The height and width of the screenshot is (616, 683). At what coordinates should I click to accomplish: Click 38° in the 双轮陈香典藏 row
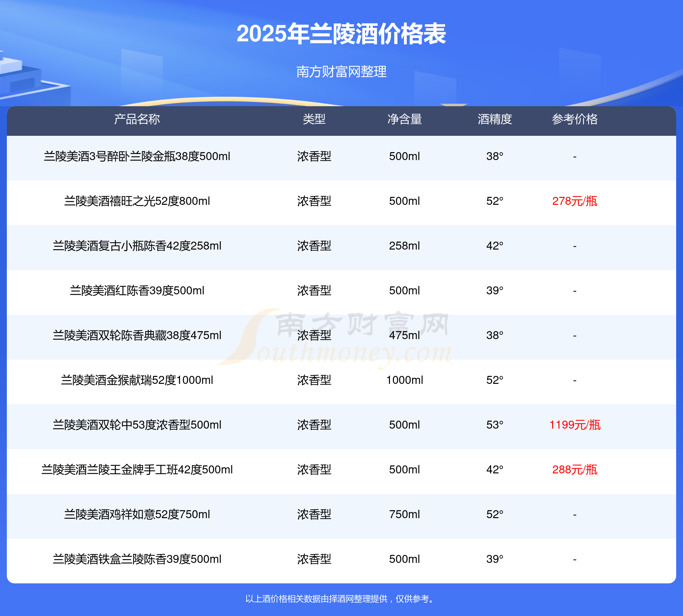[495, 335]
